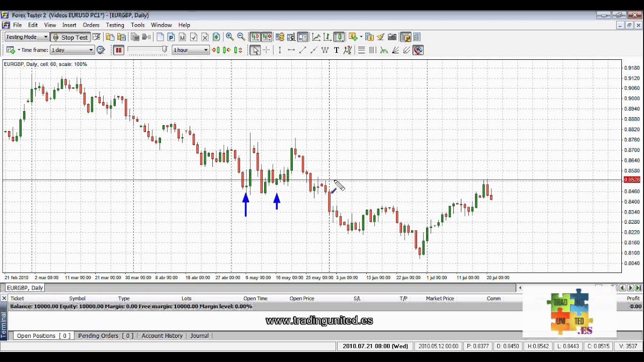Select the Fibonacci retracement tool
This screenshot has width=644, height=362.
[361, 50]
